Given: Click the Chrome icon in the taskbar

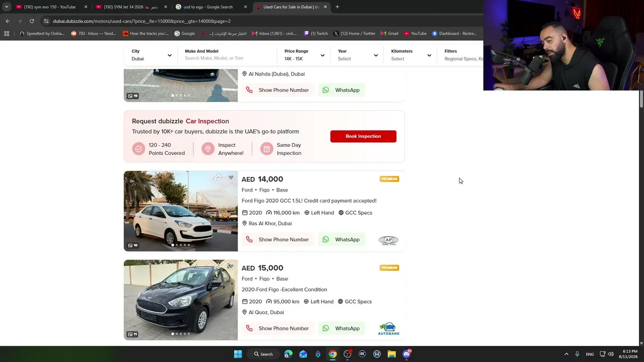Looking at the screenshot, I should point(333,354).
